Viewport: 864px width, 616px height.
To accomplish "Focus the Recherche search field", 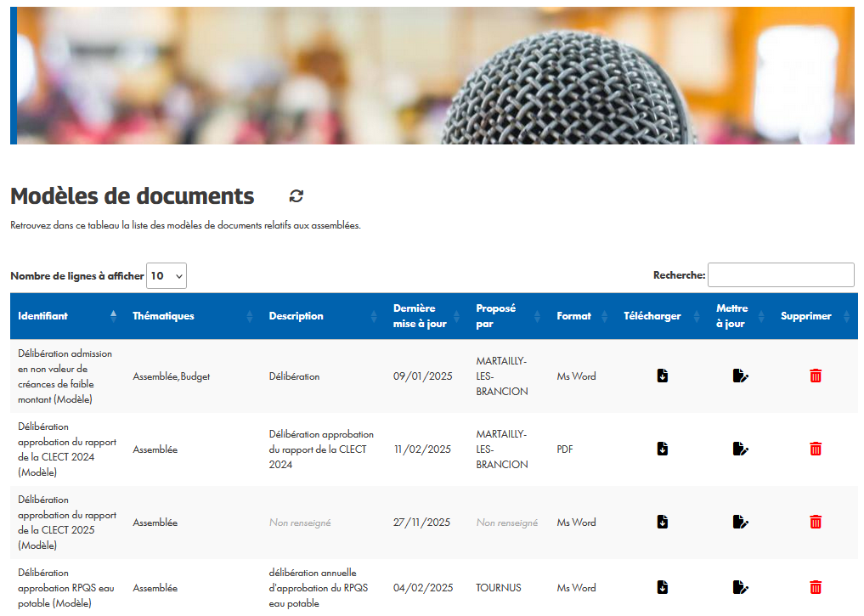I will 781,275.
